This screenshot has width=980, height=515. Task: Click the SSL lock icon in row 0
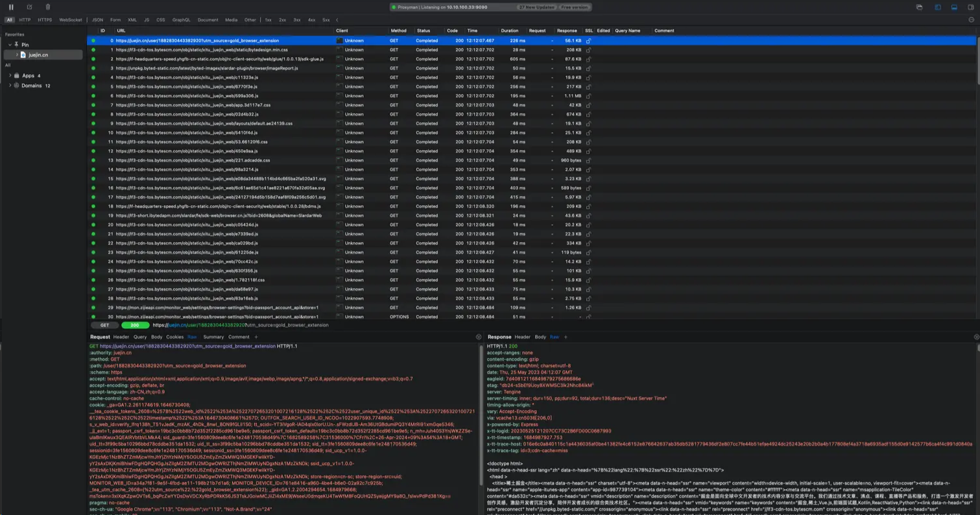pos(589,41)
